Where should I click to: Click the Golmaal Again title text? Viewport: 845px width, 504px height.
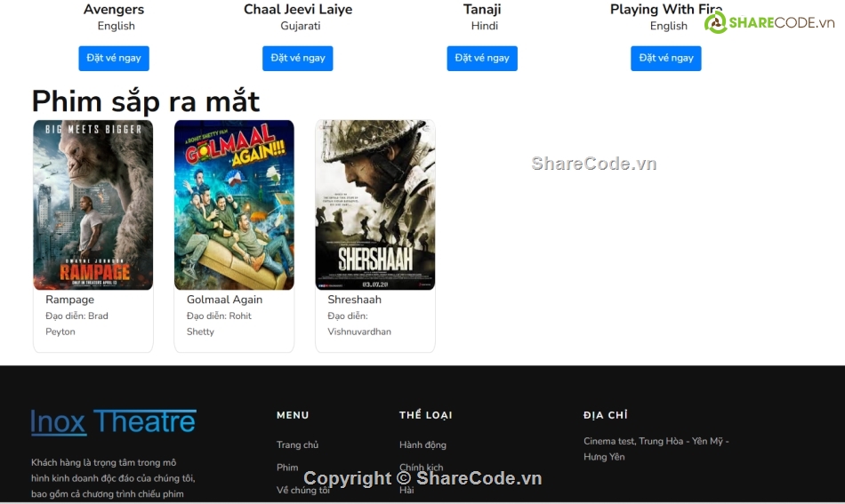point(225,300)
